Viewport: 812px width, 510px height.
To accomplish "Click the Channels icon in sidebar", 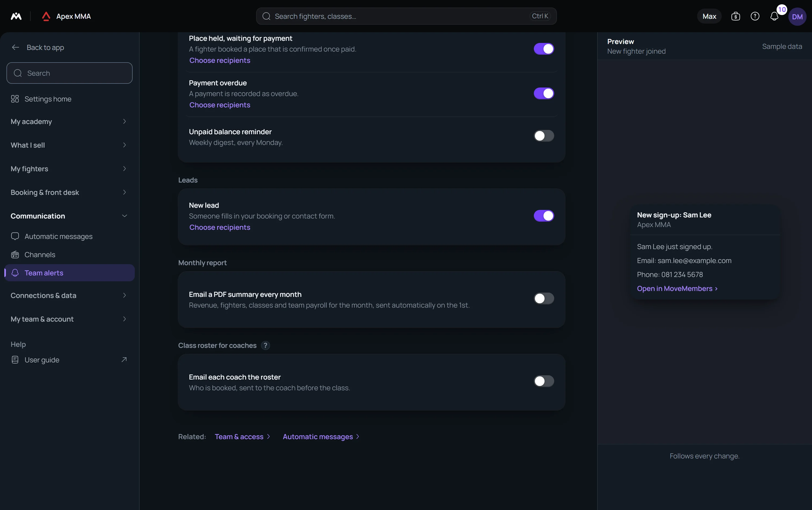I will 15,254.
